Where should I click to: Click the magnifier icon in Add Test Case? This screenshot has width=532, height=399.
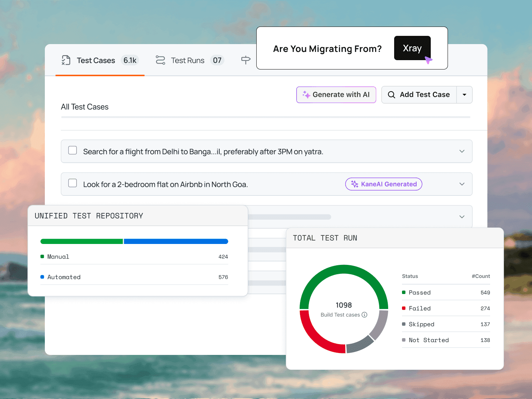pos(391,95)
